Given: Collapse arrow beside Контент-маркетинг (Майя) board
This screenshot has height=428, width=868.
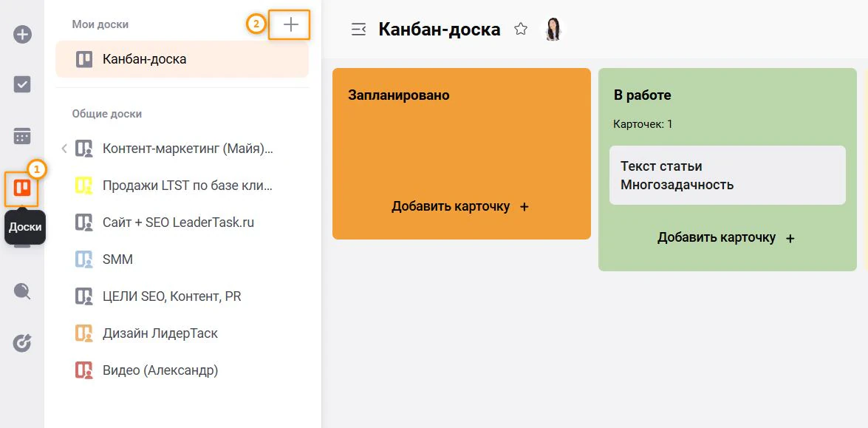Looking at the screenshot, I should pyautogui.click(x=64, y=149).
